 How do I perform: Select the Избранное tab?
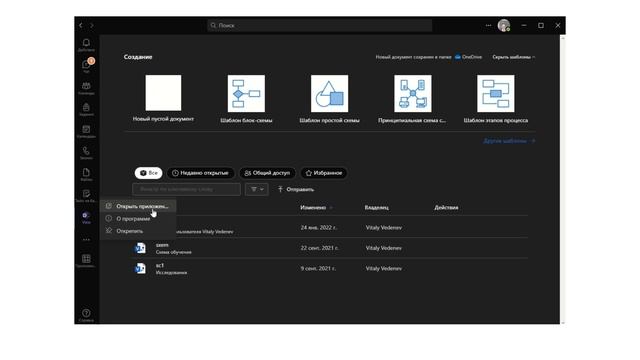click(324, 173)
